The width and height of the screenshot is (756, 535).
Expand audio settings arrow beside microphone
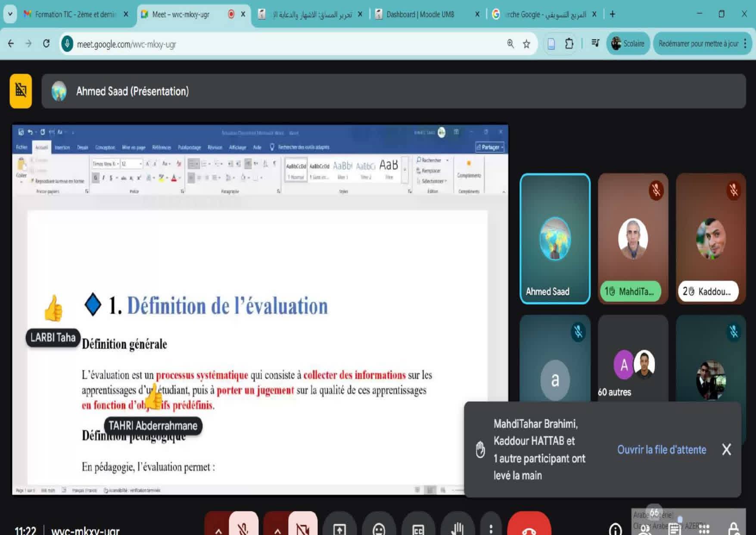pyautogui.click(x=218, y=530)
